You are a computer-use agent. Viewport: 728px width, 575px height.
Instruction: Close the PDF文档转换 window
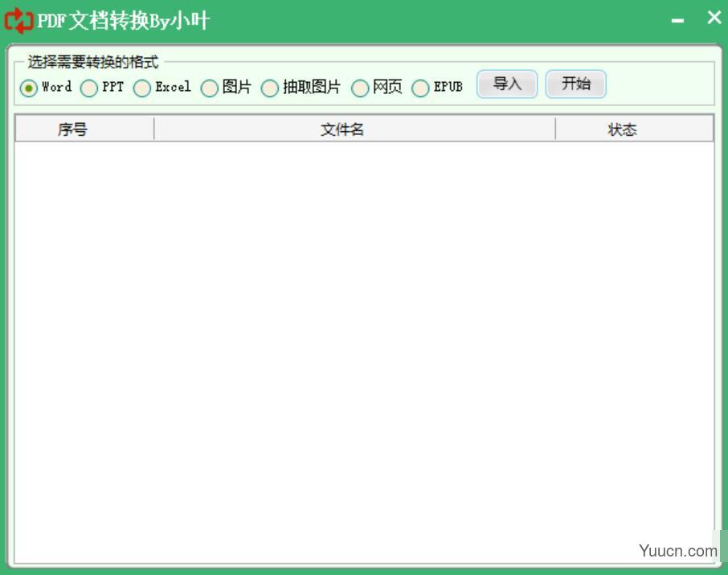click(x=714, y=18)
